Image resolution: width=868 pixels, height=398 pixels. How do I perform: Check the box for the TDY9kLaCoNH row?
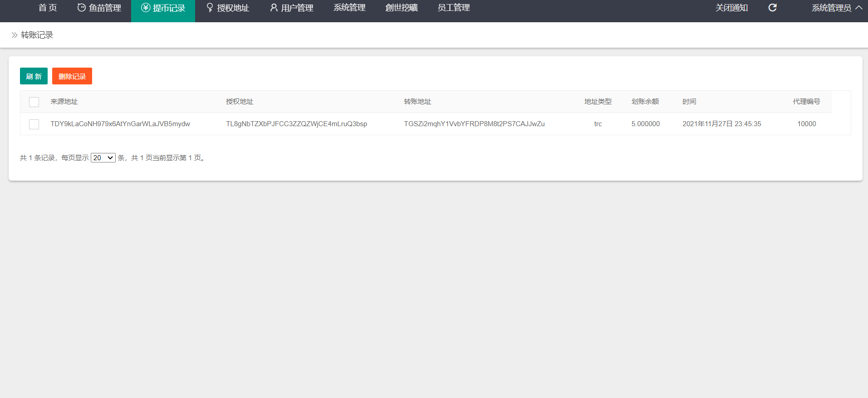click(34, 124)
